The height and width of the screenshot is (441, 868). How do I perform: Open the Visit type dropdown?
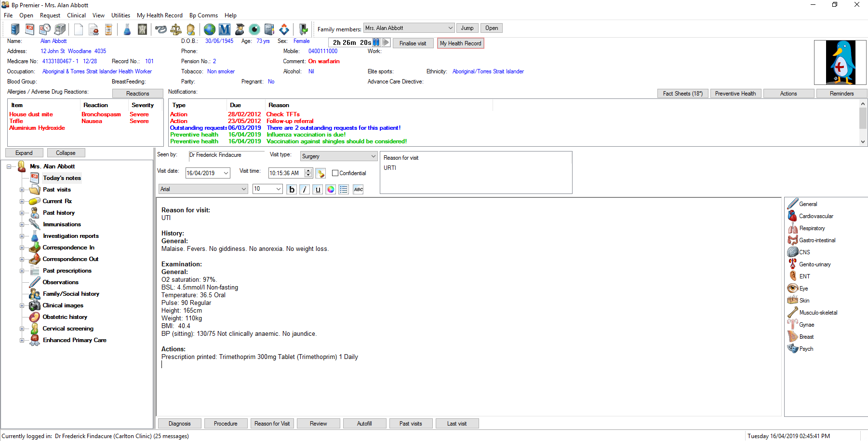tap(372, 156)
